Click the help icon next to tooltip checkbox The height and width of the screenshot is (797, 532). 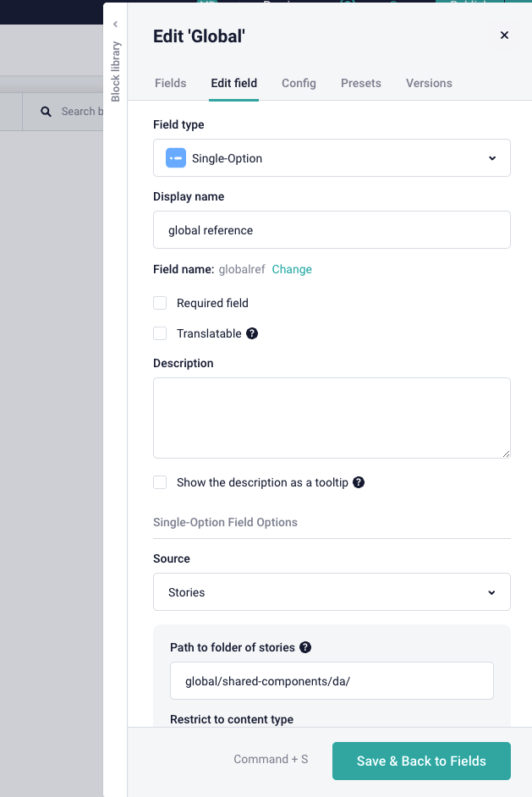[x=359, y=482]
